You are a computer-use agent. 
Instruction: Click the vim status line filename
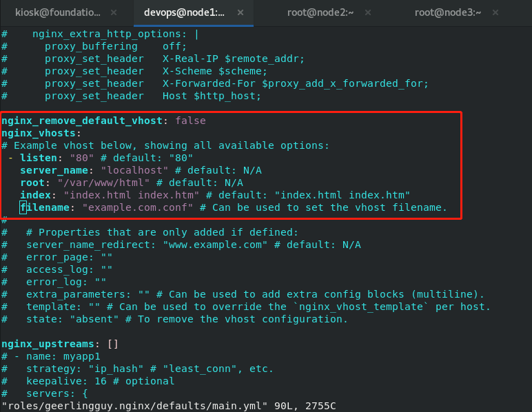click(x=134, y=406)
